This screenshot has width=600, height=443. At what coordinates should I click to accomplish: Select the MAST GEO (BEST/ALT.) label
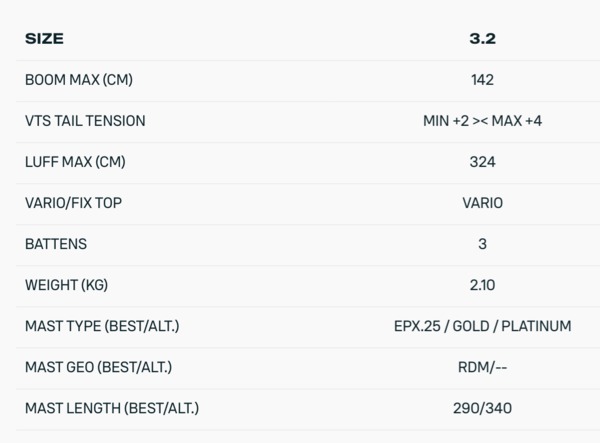(x=98, y=367)
